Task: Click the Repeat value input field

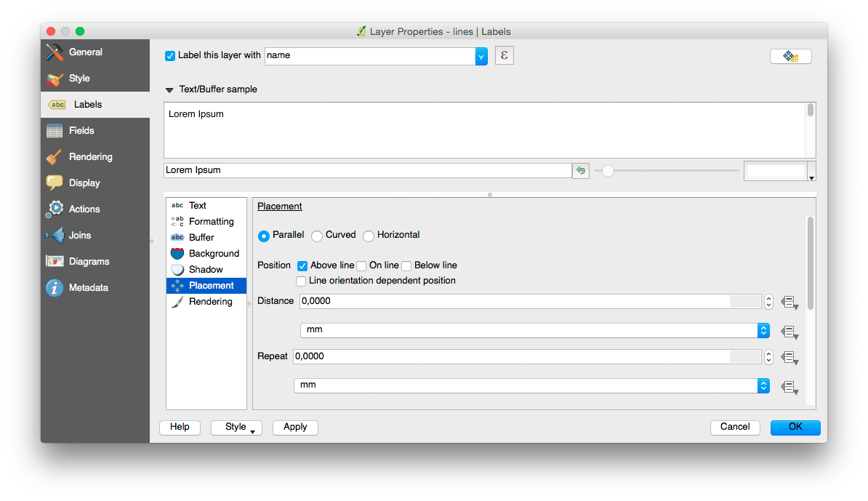Action: pos(527,357)
